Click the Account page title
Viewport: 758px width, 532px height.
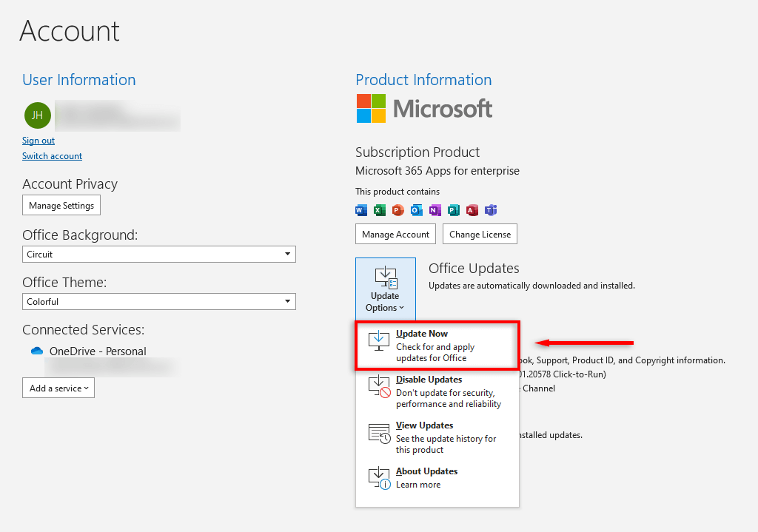coord(69,31)
